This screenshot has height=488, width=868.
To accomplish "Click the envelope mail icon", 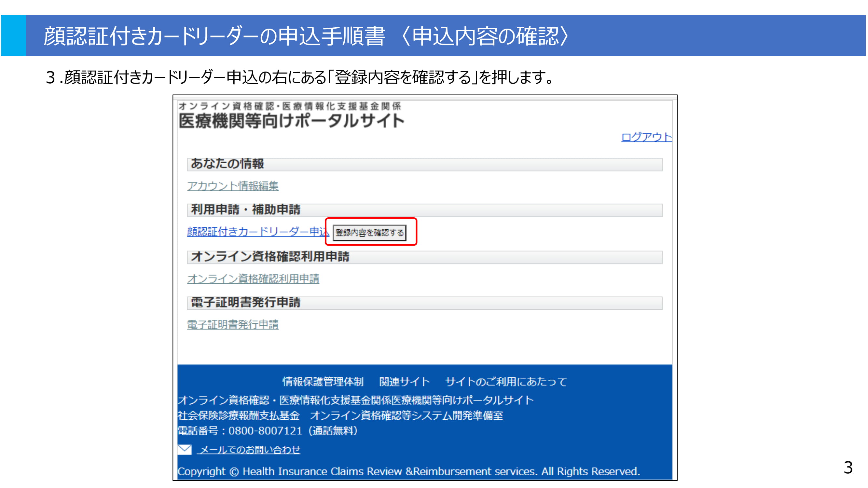I will (185, 450).
